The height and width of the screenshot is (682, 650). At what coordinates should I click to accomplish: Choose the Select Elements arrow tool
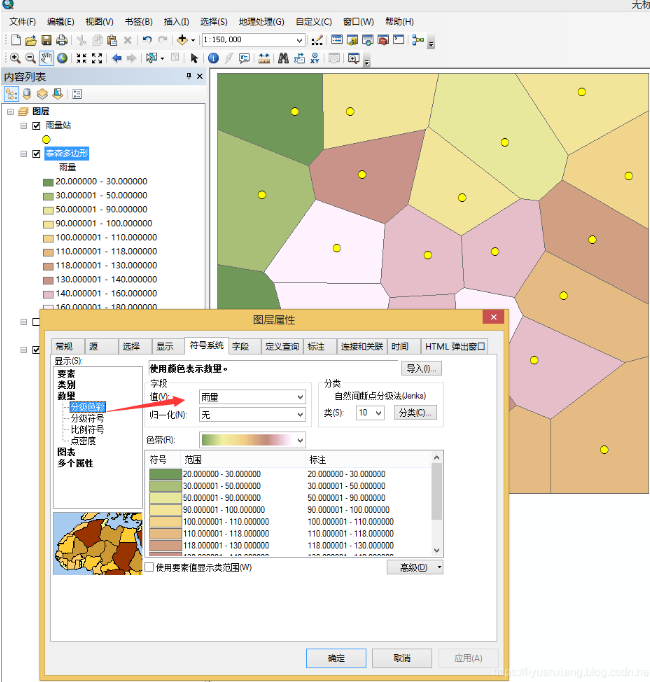(194, 58)
